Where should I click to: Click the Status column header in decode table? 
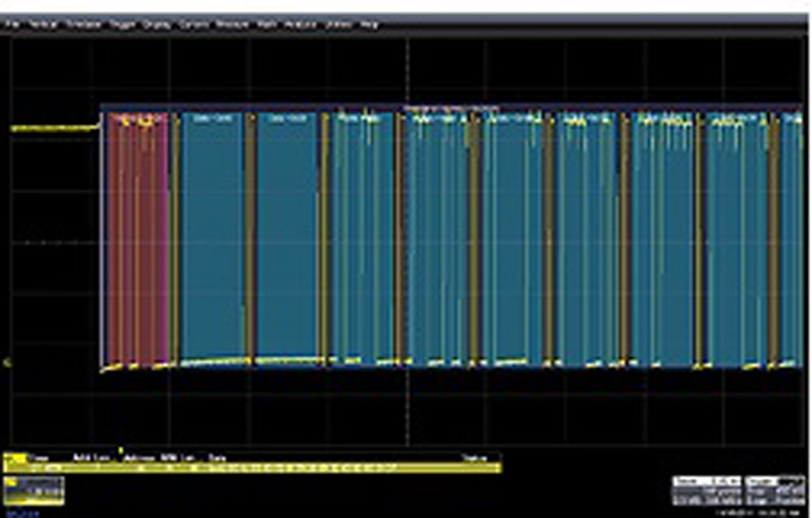tap(474, 458)
